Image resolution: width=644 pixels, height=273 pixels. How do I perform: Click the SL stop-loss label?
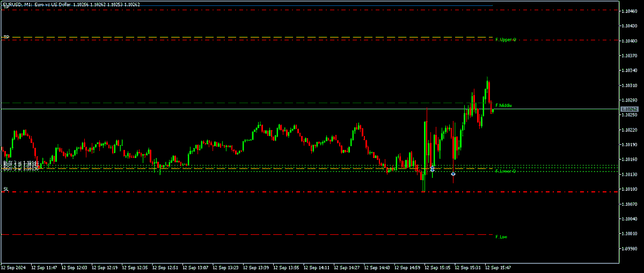pyautogui.click(x=6, y=189)
